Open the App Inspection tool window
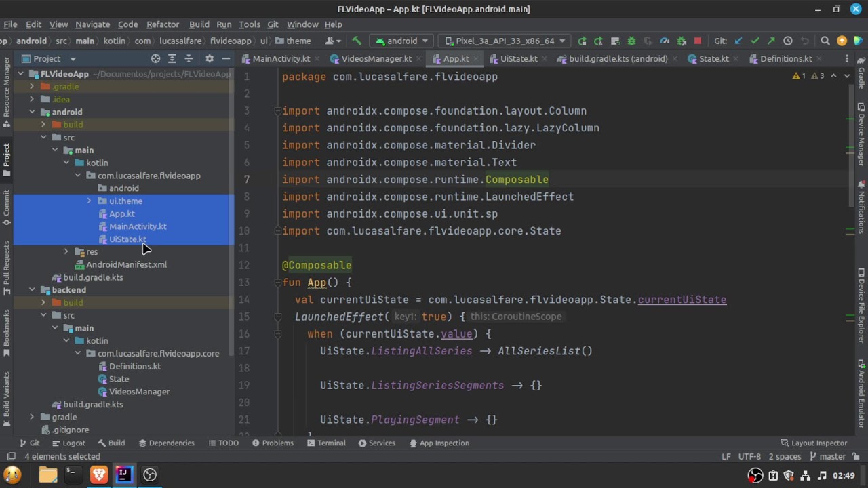The image size is (868, 488). (439, 443)
